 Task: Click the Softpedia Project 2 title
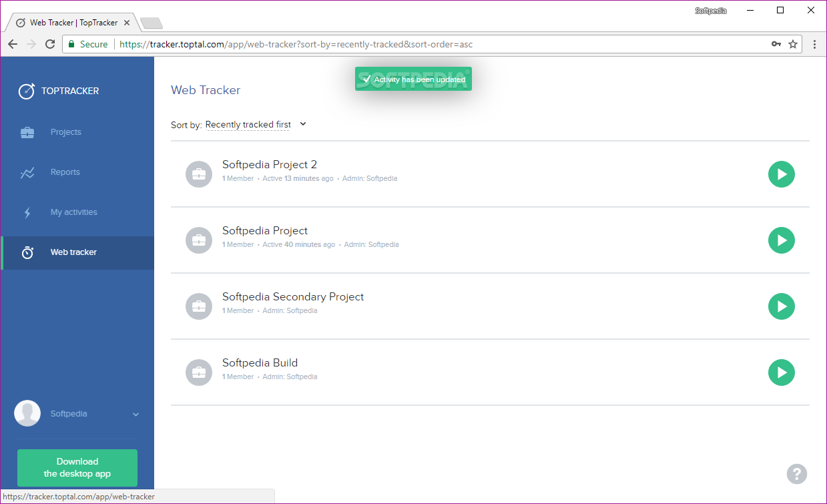click(x=270, y=165)
